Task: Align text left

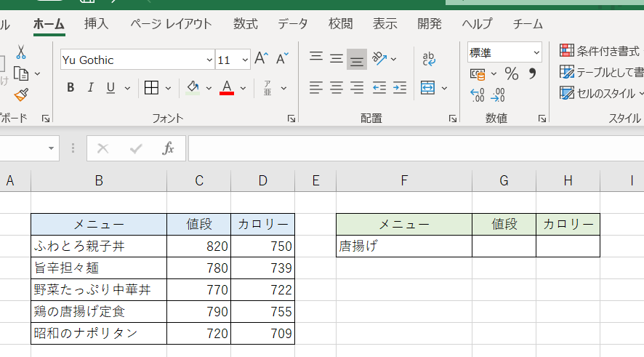Action: pyautogui.click(x=316, y=87)
